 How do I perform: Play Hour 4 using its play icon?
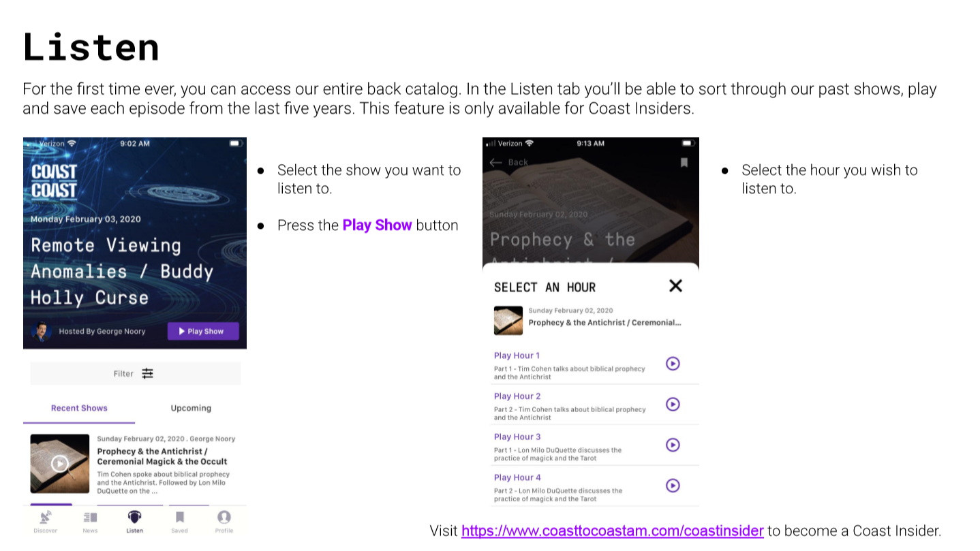[673, 486]
